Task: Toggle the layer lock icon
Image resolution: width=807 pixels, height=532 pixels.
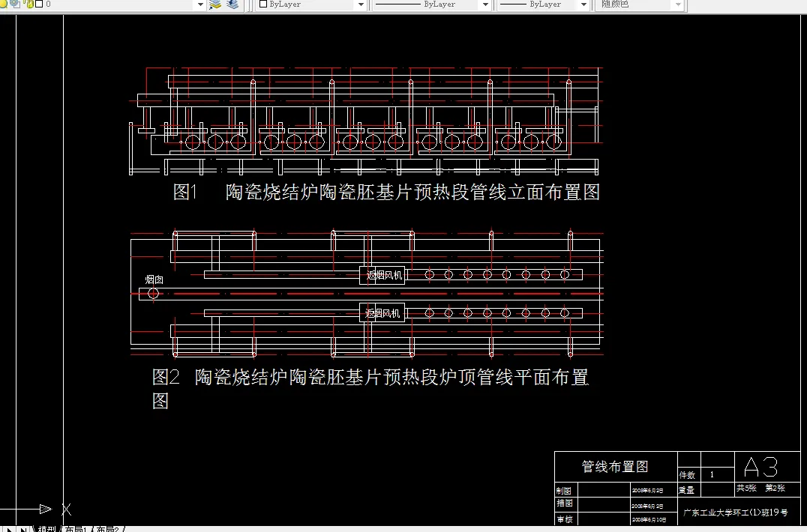Action: point(29,4)
